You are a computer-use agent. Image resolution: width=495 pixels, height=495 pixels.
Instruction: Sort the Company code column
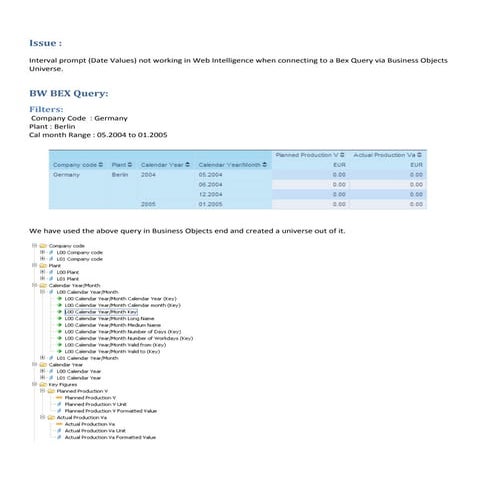(x=101, y=165)
